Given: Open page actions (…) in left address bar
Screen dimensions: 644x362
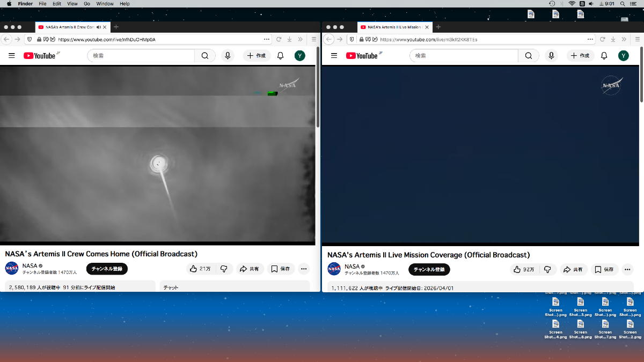Looking at the screenshot, I should pyautogui.click(x=267, y=39).
